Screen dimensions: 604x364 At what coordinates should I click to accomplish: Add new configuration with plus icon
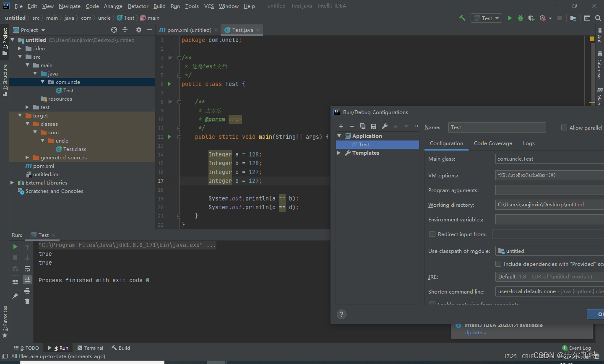click(x=341, y=126)
